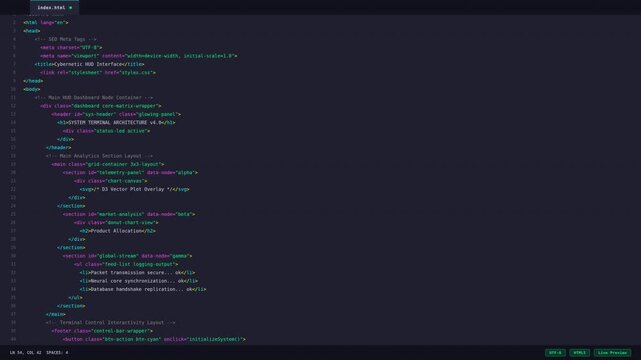Click the SYSTEM TERMINAL ARCHITECTURE v4.0 heading line
The width and height of the screenshot is (641, 360).
pos(116,123)
